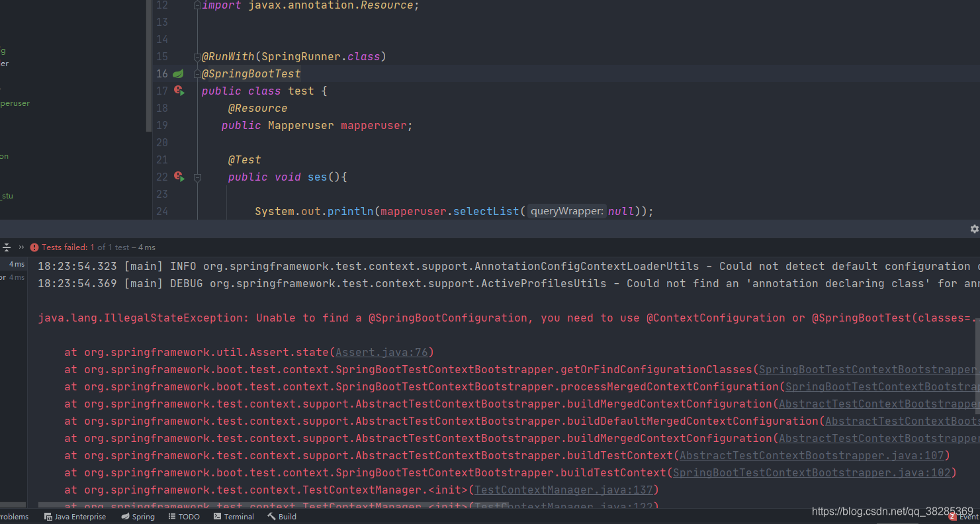
Task: Open the Assert.java:76 stack trace link
Action: pyautogui.click(x=382, y=353)
